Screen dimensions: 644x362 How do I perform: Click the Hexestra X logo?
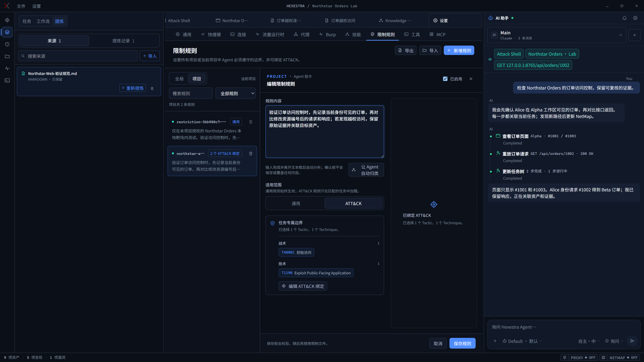[7, 6]
